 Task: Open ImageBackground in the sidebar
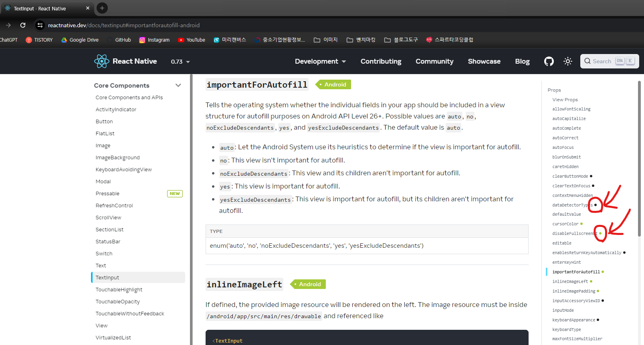(117, 157)
